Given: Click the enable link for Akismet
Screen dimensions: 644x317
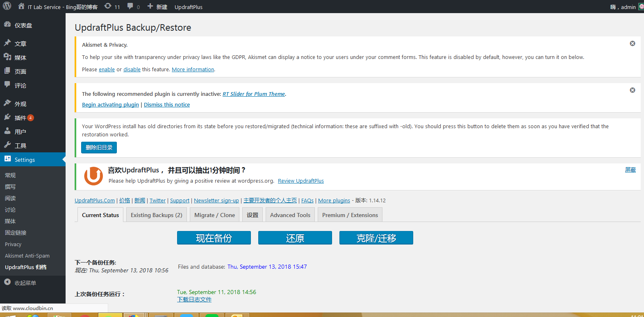Looking at the screenshot, I should click(x=107, y=70).
